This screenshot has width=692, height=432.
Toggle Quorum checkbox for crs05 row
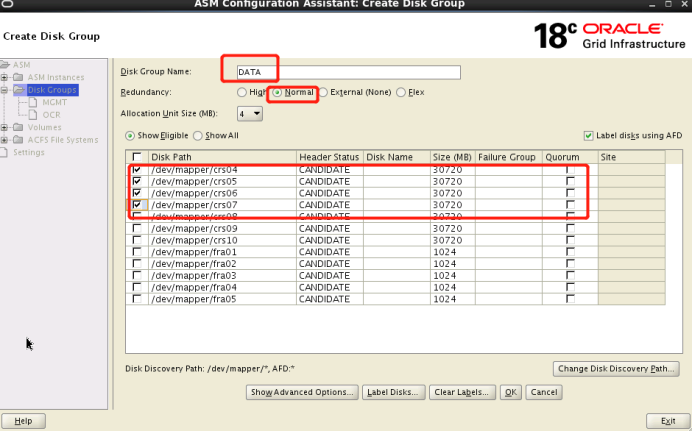click(570, 181)
